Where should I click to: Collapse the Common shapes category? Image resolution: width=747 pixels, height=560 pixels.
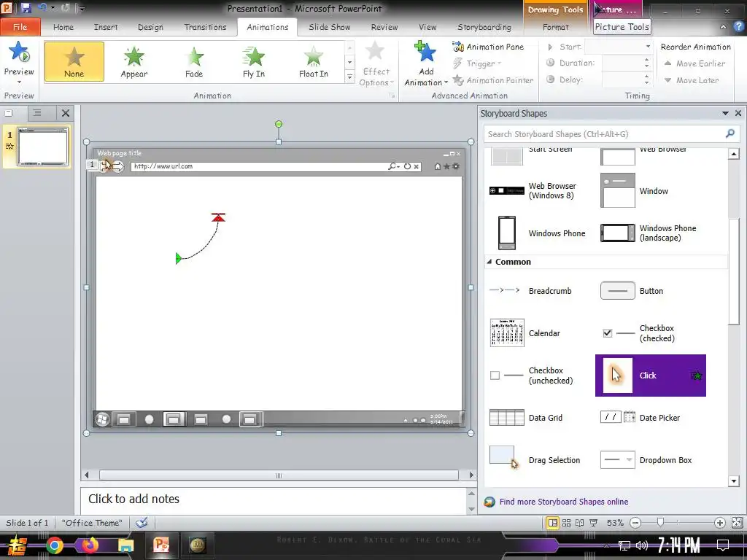coord(489,262)
